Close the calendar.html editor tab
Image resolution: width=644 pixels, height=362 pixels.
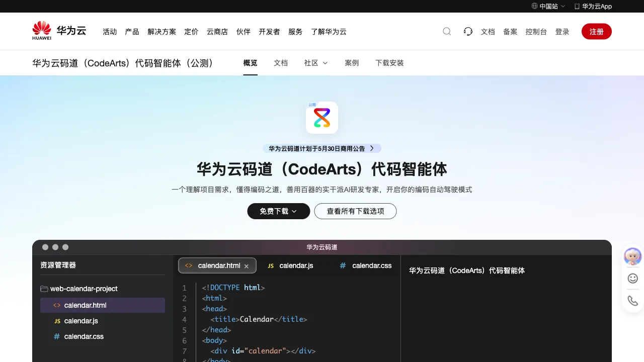click(x=247, y=266)
